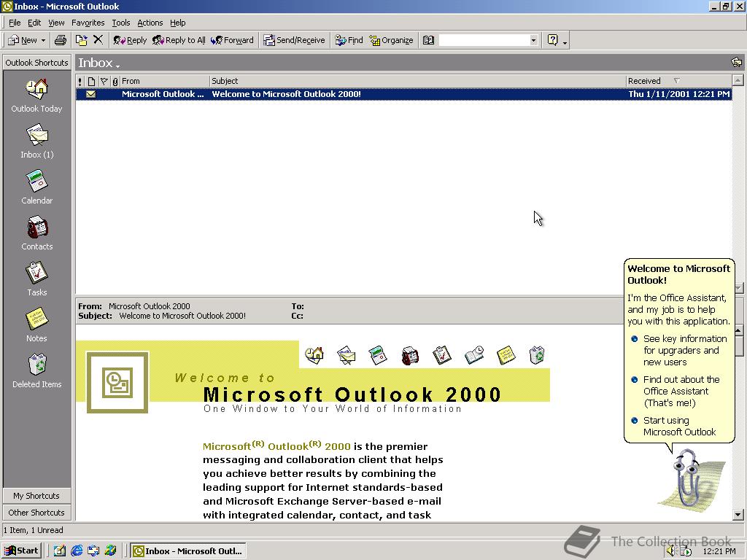Click Inbox envelope icon in message banner

347,355
